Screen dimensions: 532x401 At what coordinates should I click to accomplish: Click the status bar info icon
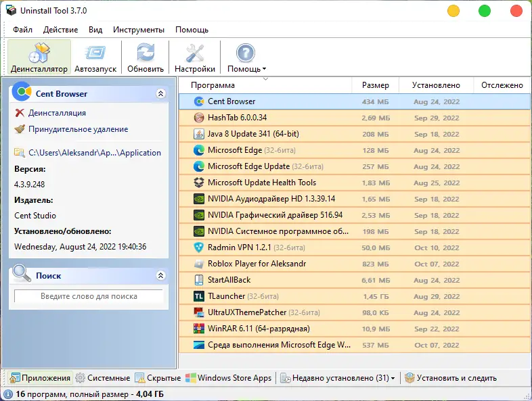tap(8, 394)
